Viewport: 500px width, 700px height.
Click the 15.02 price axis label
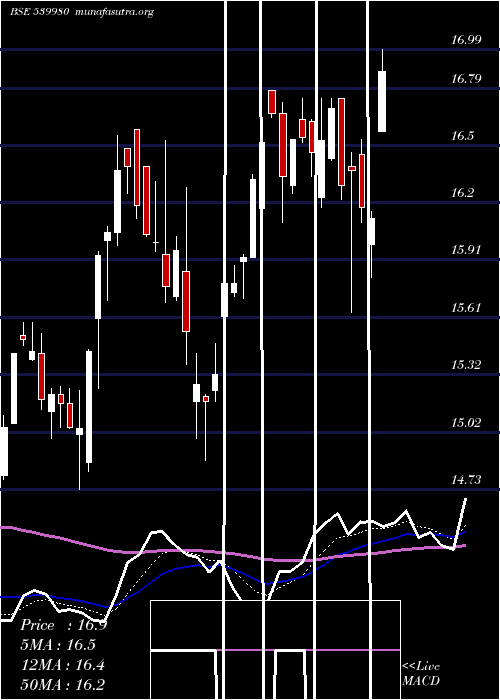coord(466,422)
